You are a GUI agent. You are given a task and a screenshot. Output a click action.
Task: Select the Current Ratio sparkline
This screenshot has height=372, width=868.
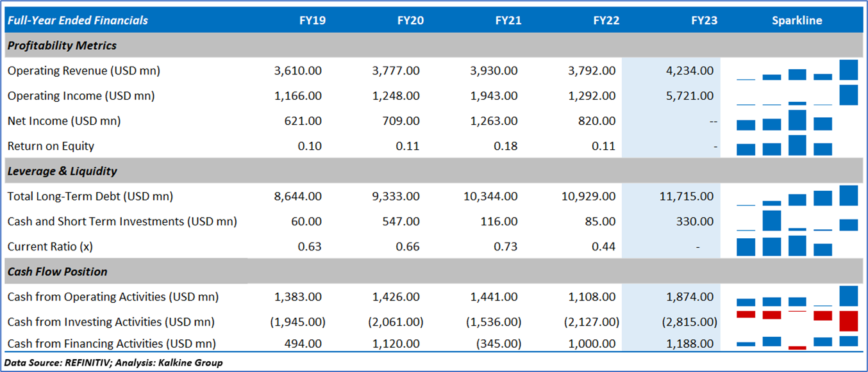[x=797, y=246]
